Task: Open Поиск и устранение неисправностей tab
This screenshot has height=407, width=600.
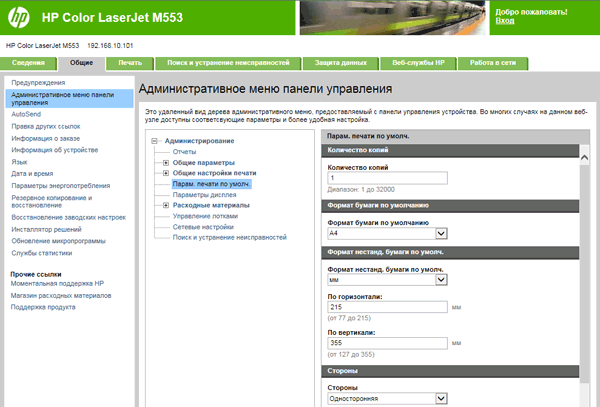Action: 228,63
